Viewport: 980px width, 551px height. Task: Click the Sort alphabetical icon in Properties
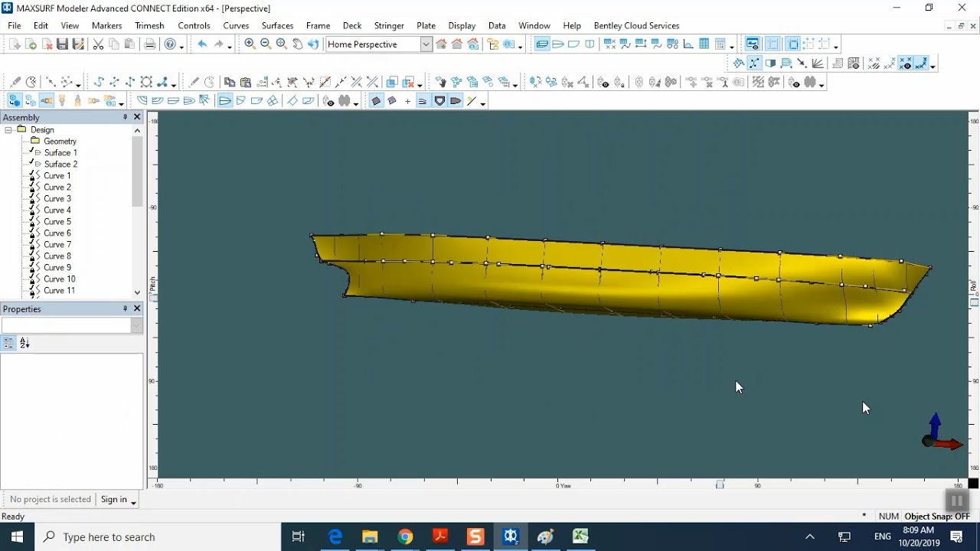pyautogui.click(x=24, y=344)
